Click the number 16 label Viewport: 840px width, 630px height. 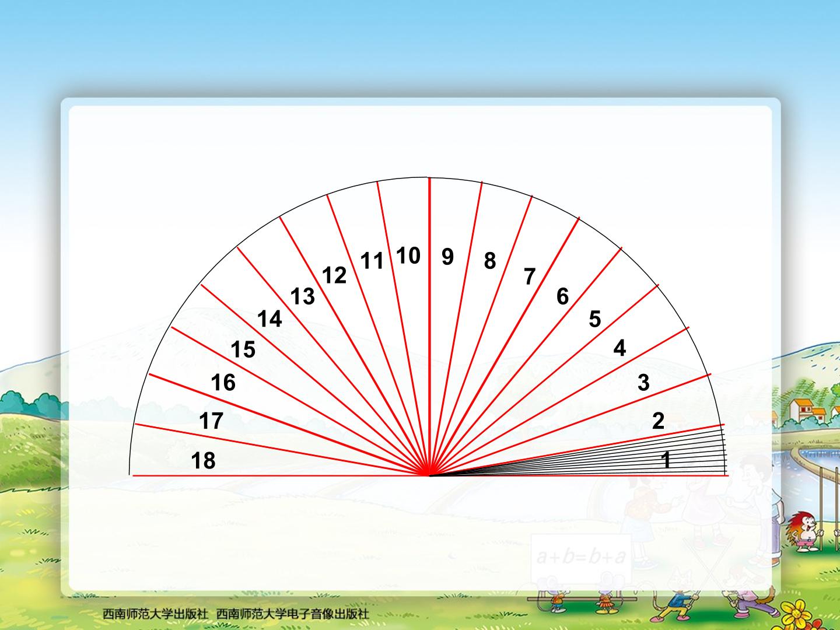223,383
